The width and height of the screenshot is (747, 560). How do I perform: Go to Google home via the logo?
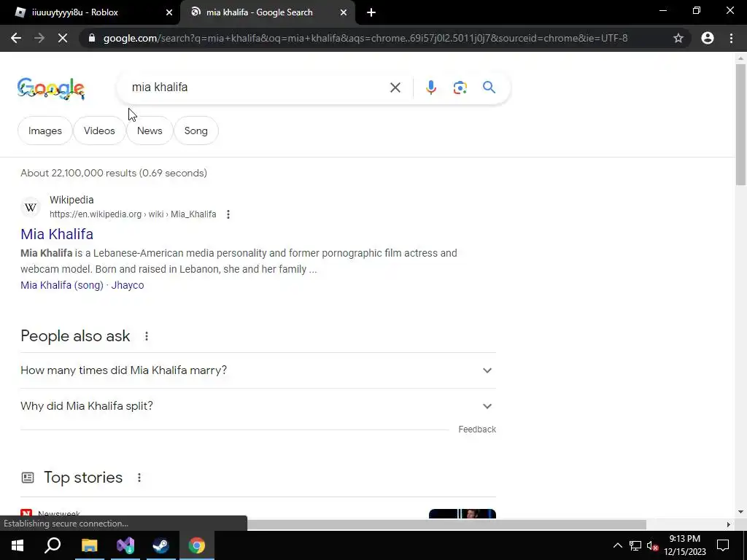pyautogui.click(x=51, y=88)
